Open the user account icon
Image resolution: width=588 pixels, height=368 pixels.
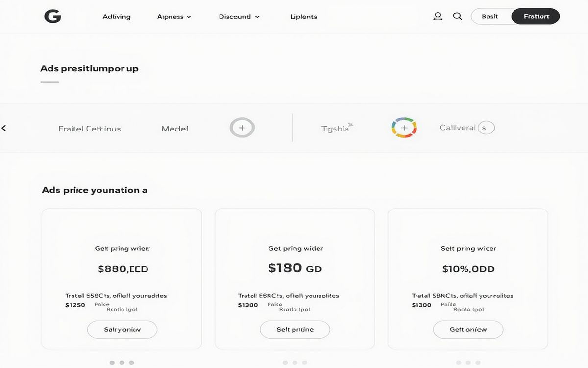[x=438, y=16]
